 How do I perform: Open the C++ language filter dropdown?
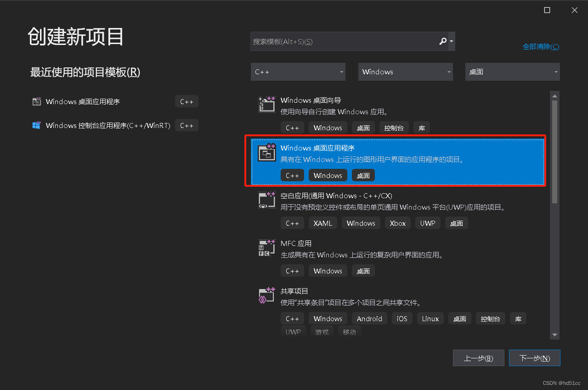pyautogui.click(x=298, y=72)
